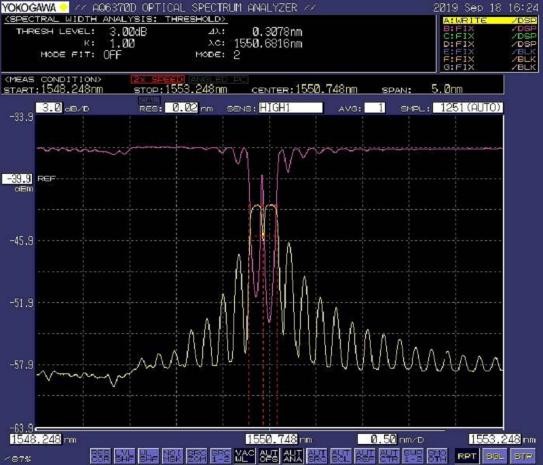This screenshot has height=465, width=543.
Task: Click the SPAN 5.0nm condition text
Action: click(x=422, y=90)
